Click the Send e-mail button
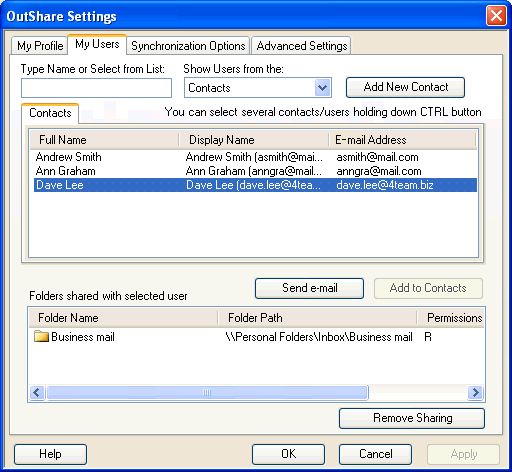The image size is (512, 472). tap(309, 288)
